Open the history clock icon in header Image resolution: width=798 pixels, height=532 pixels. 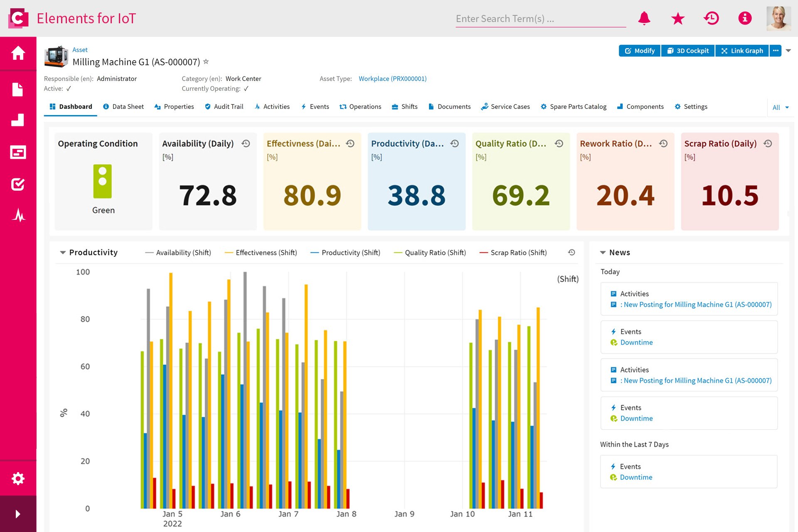click(x=711, y=18)
